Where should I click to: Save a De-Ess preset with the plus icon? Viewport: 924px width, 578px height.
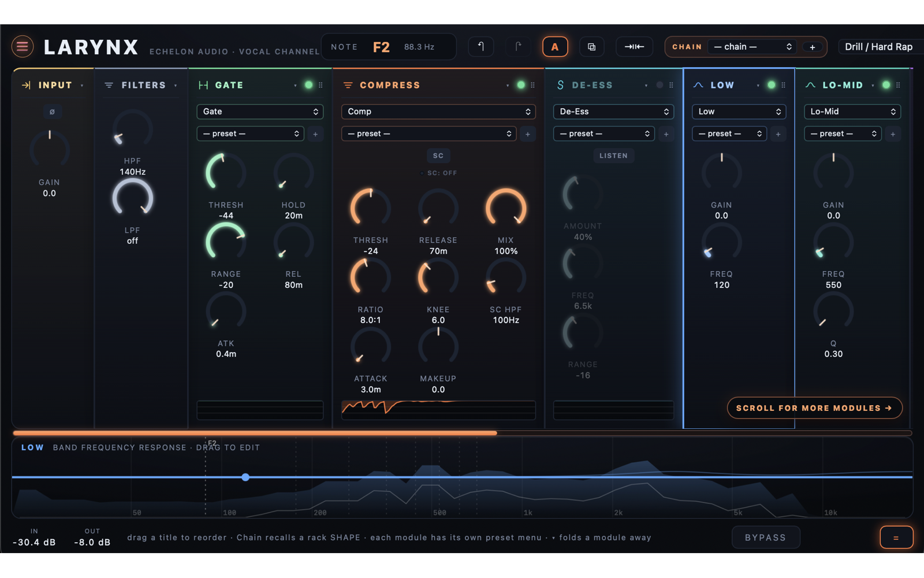pos(666,134)
